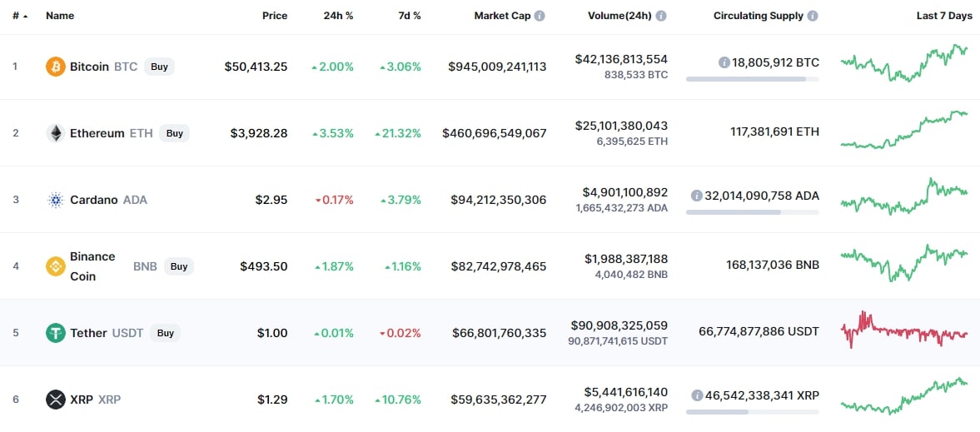This screenshot has height=432, width=980.
Task: Click XRP market cap $59,635,362,277
Action: pyautogui.click(x=498, y=400)
